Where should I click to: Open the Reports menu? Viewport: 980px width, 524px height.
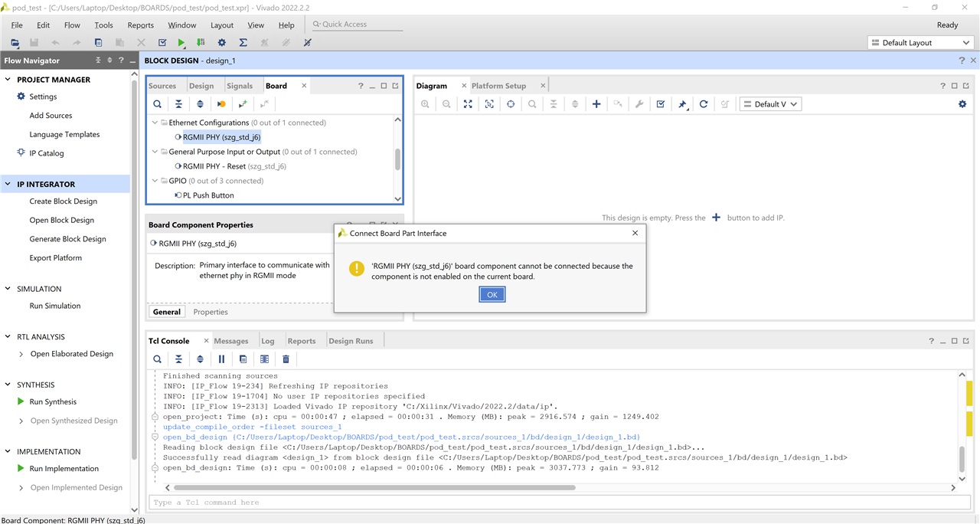pyautogui.click(x=141, y=25)
